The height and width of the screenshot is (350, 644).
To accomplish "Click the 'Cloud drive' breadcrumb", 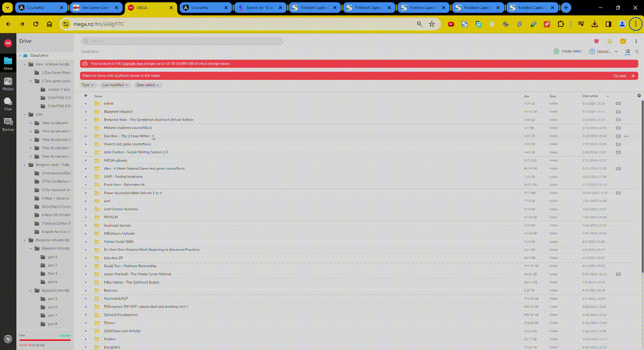I will (90, 51).
